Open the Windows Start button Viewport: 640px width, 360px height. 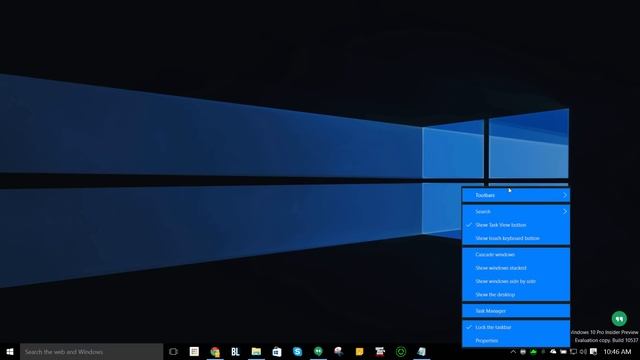[x=10, y=351]
